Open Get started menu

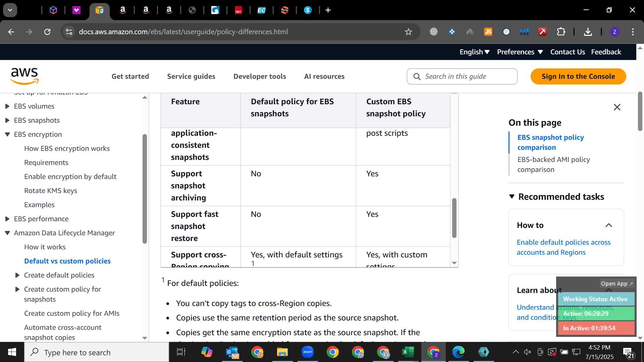[x=130, y=76]
